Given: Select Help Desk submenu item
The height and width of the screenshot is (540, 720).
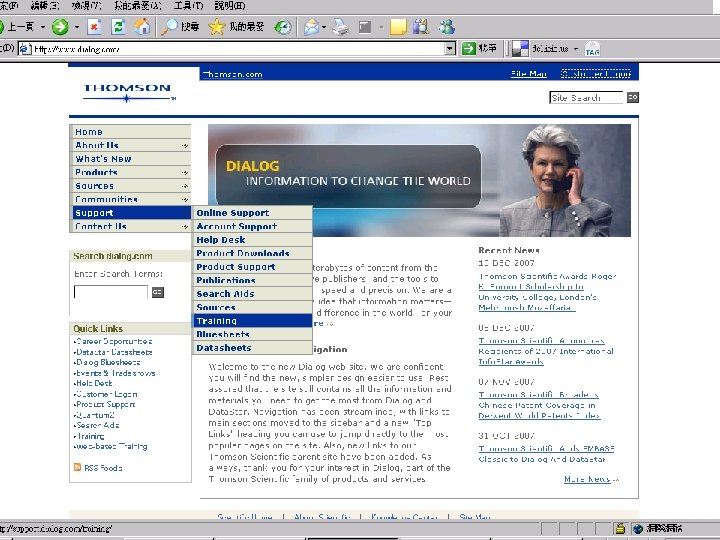Looking at the screenshot, I should (x=252, y=240).
